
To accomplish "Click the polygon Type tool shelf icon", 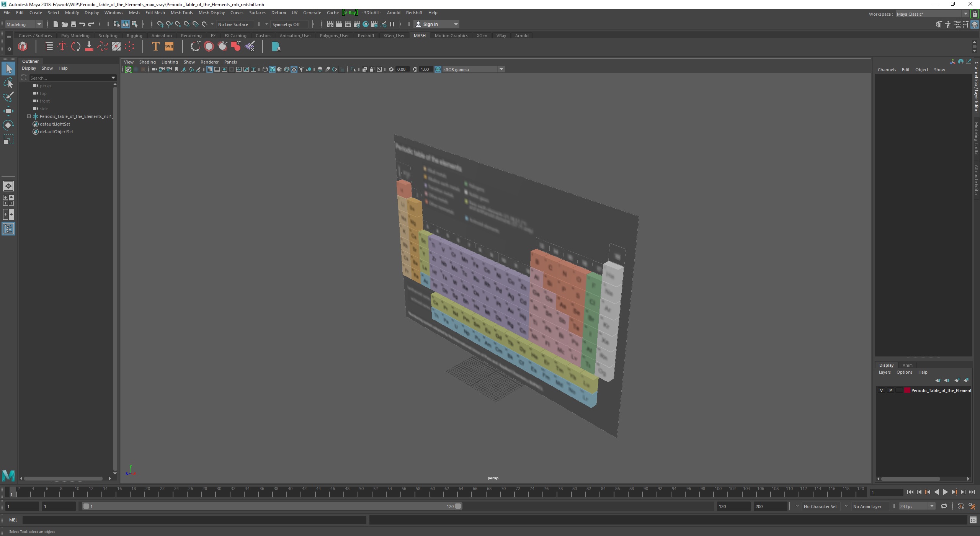I will [x=155, y=47].
